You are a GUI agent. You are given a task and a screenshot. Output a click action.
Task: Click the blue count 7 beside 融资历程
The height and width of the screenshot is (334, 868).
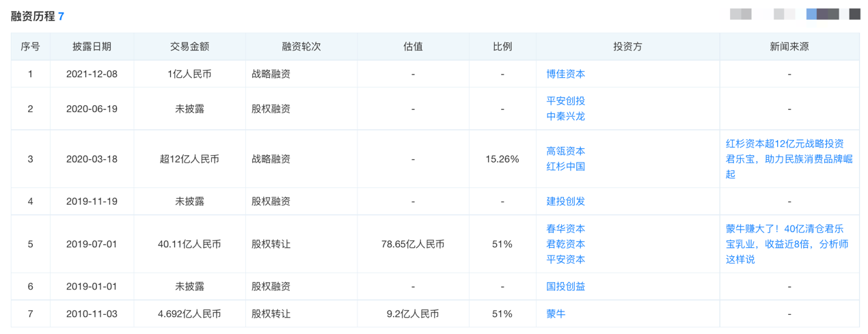[61, 16]
